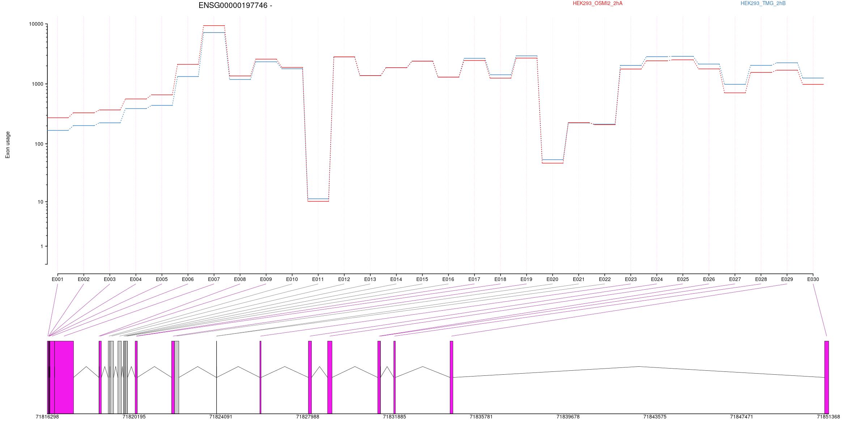Click exon label E020
868x434 pixels.
(552, 279)
